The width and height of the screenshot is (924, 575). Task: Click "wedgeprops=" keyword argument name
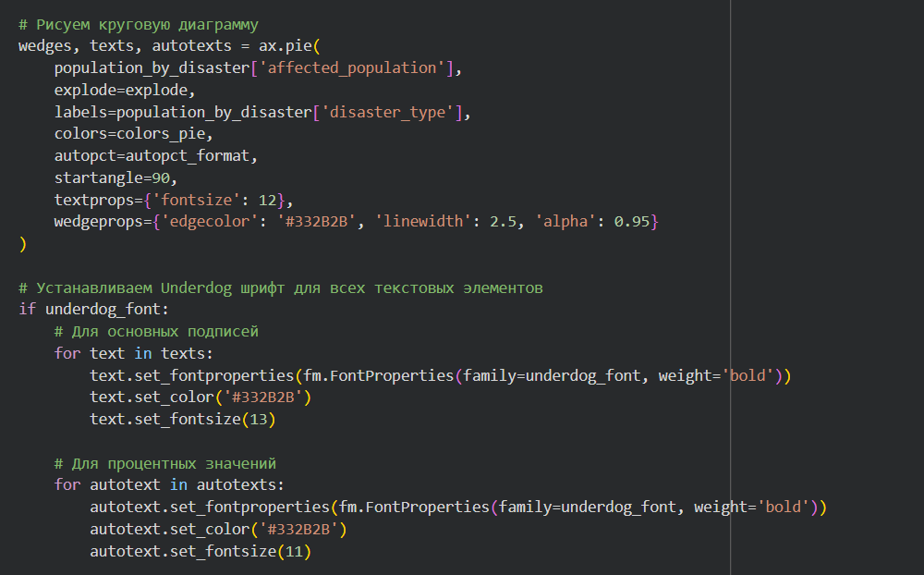pos(103,222)
